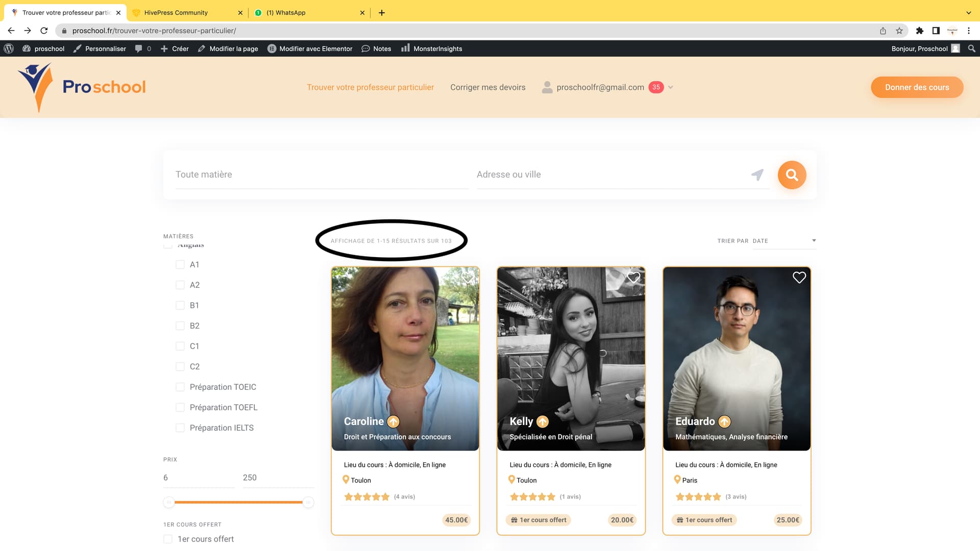Image resolution: width=980 pixels, height=551 pixels.
Task: Favorite Caroline's listing with the heart icon
Action: (468, 278)
